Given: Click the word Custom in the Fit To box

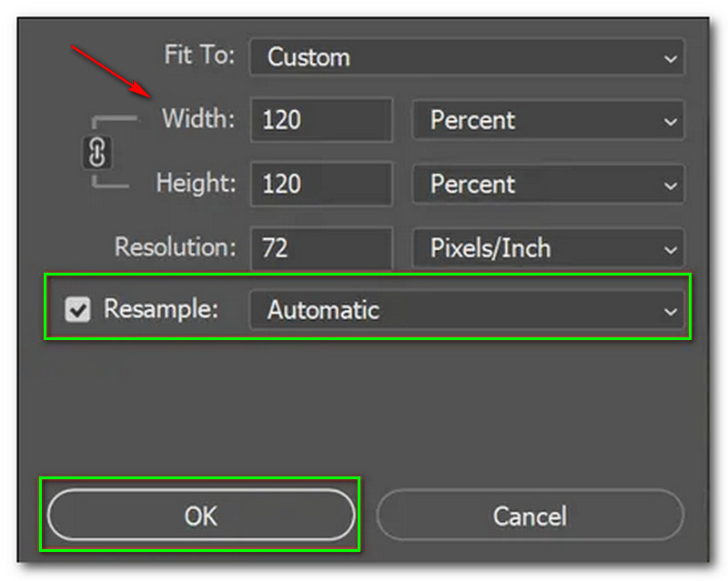Looking at the screenshot, I should [309, 57].
